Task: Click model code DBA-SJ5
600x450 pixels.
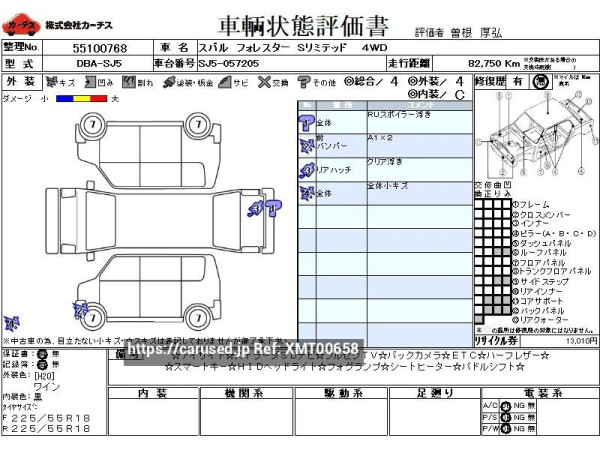Action: [x=99, y=64]
